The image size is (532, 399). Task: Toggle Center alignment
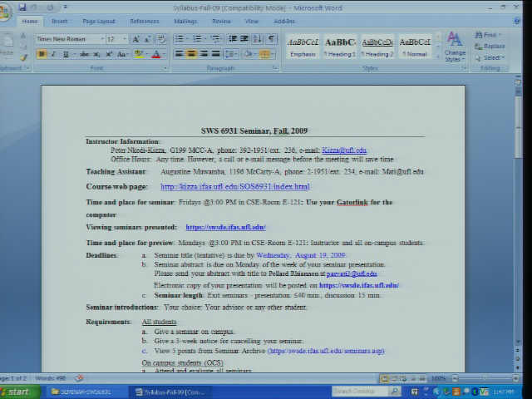coord(191,54)
